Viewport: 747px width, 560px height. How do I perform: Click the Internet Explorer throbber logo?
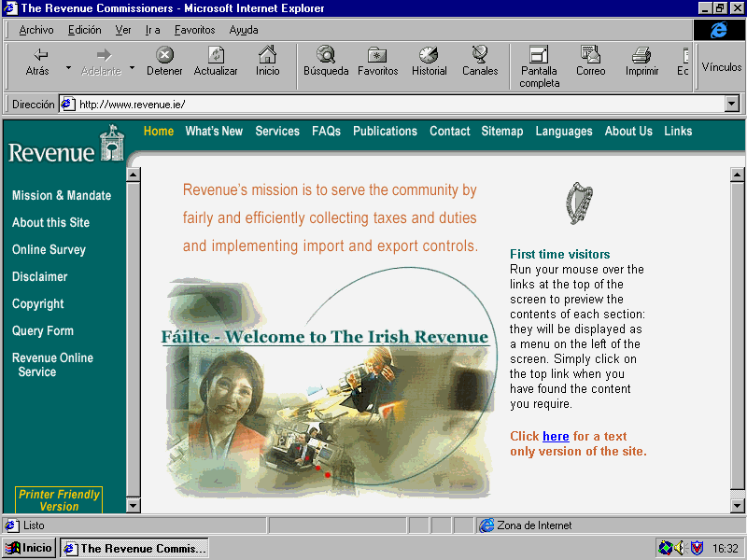[718, 30]
